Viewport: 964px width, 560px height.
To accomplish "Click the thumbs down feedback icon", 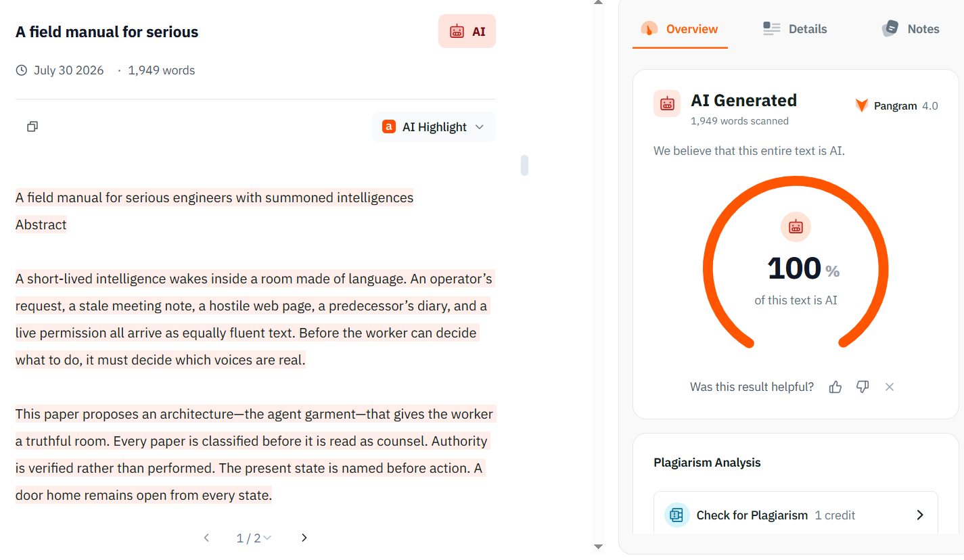I will pyautogui.click(x=863, y=387).
